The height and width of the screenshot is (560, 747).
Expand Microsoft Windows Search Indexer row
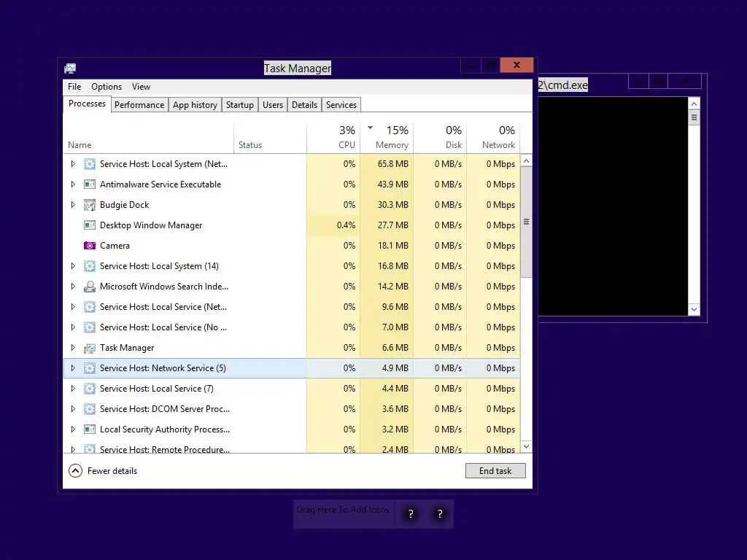pyautogui.click(x=73, y=286)
